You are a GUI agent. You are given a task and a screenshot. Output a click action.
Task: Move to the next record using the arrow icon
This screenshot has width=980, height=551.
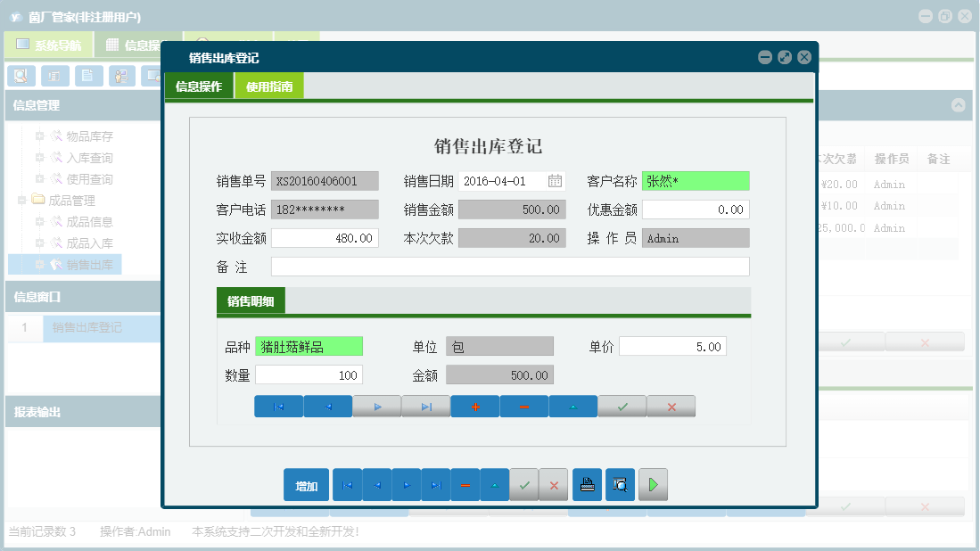pos(406,484)
